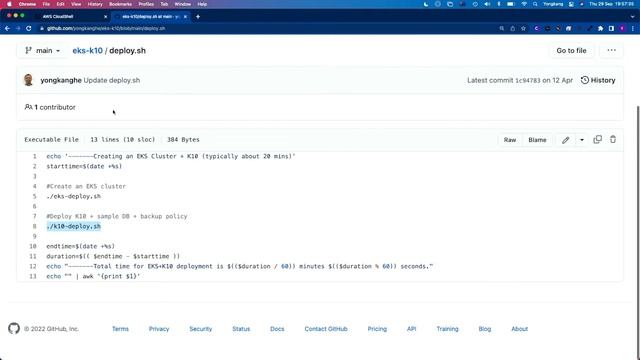
Task: Open the Chrome extensions puzzle icon
Action: [600, 29]
